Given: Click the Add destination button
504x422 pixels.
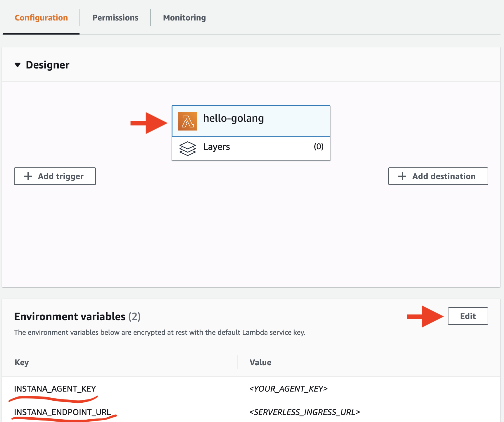Looking at the screenshot, I should [x=438, y=176].
